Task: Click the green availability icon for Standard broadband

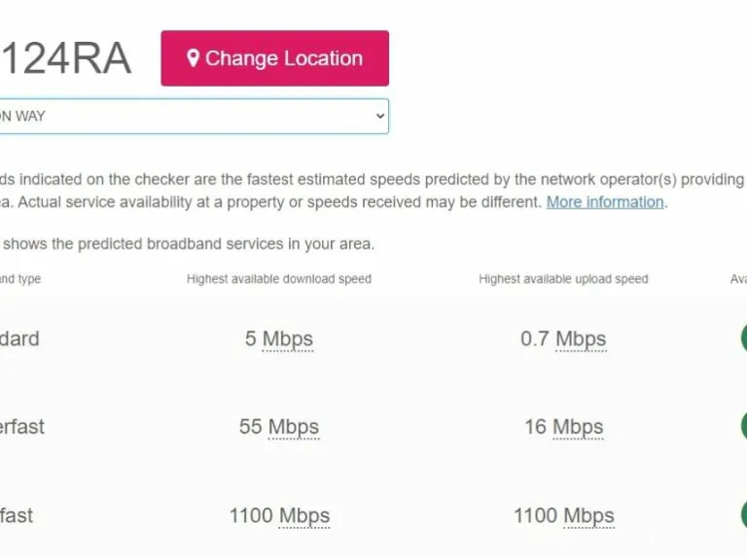Action: point(743,338)
